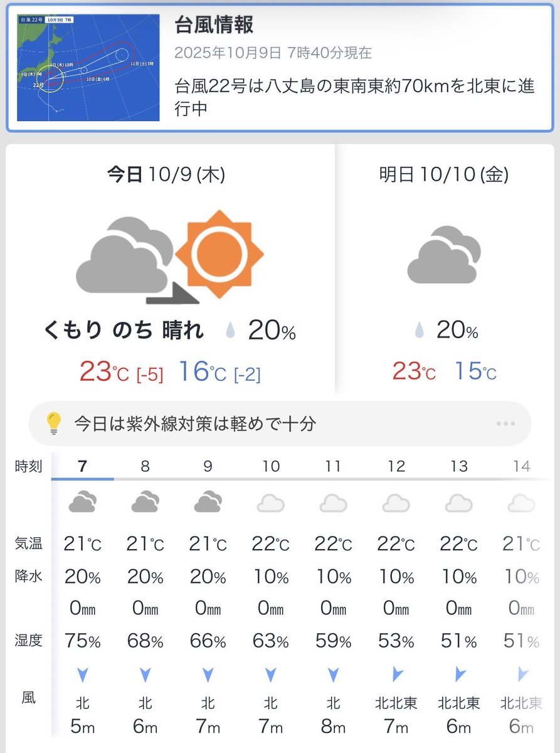Open the 台風情報 typhoon information headline
560x753 pixels.
pyautogui.click(x=214, y=26)
